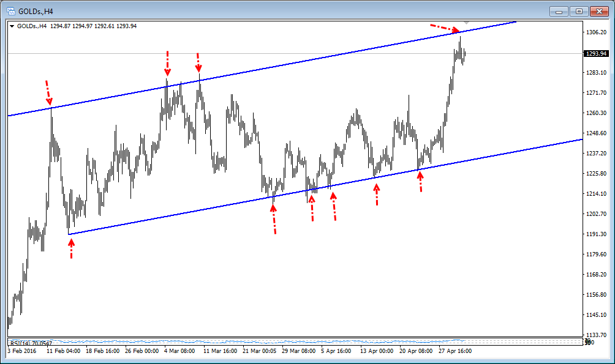Minimize the GOLDs.,H4 chart window
The height and width of the screenshot is (364, 615).
(x=559, y=11)
